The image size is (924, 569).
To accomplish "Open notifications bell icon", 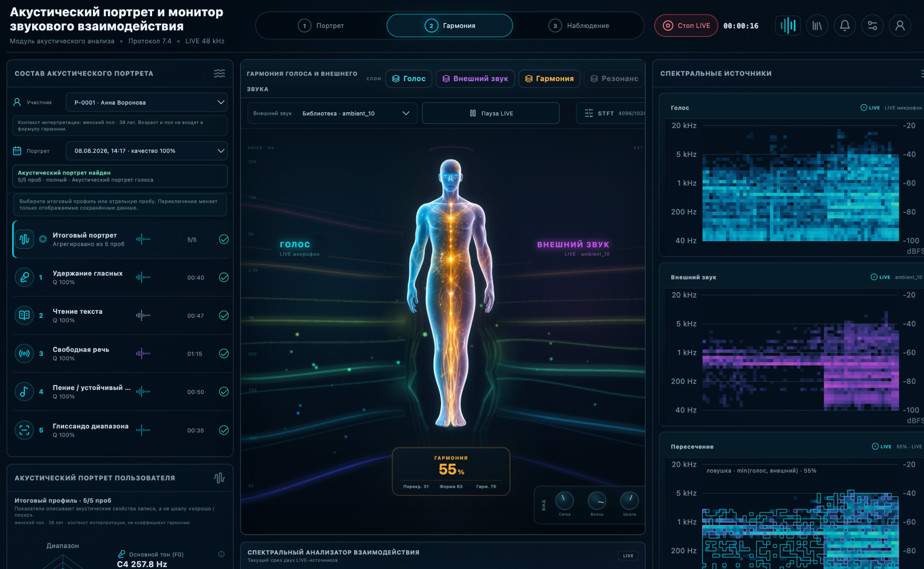I will (845, 26).
